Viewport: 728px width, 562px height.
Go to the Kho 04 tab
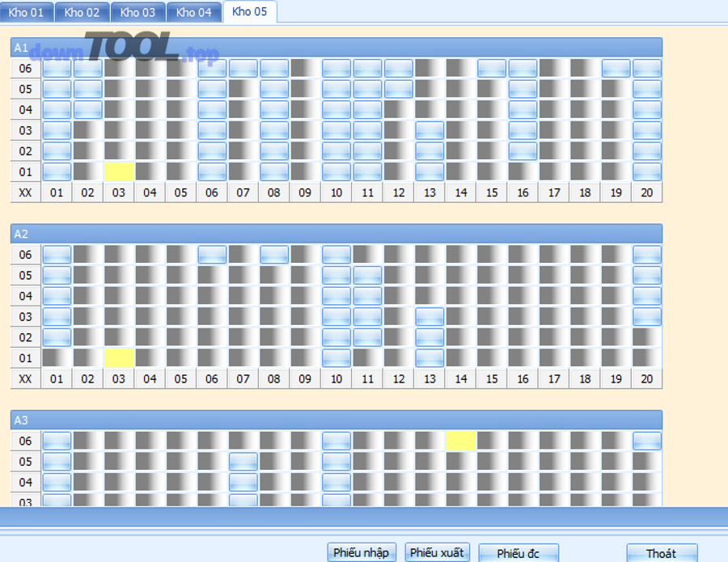[193, 12]
